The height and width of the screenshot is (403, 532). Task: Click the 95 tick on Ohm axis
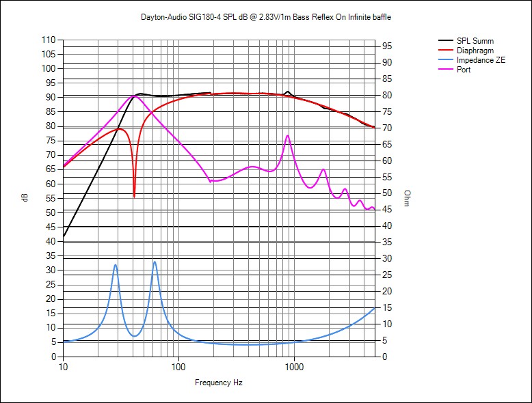tap(386, 46)
